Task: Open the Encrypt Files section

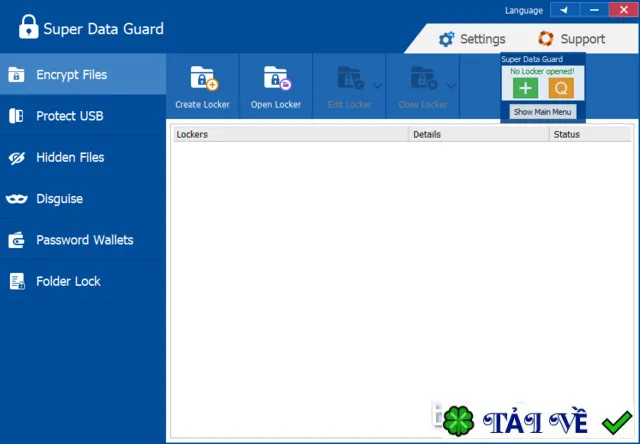Action: 83,74
